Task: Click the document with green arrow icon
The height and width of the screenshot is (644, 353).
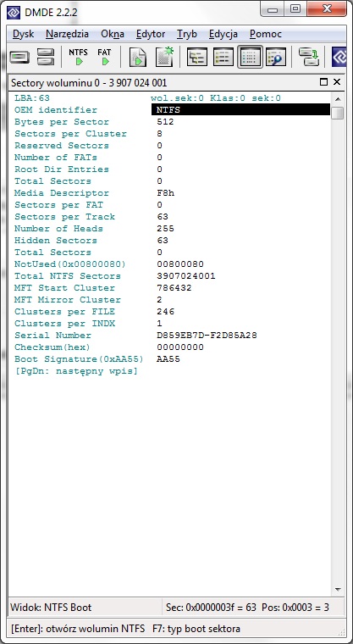Action: coord(138,57)
